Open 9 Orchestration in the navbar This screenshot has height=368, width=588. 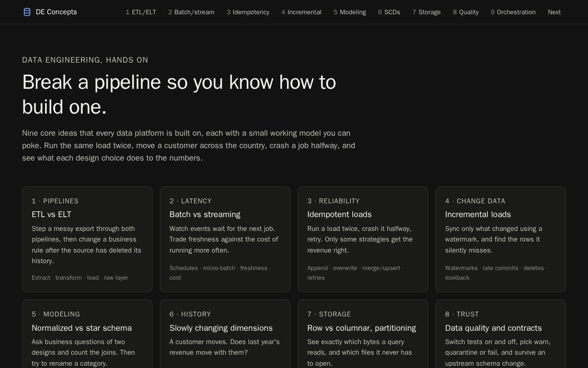(x=513, y=12)
